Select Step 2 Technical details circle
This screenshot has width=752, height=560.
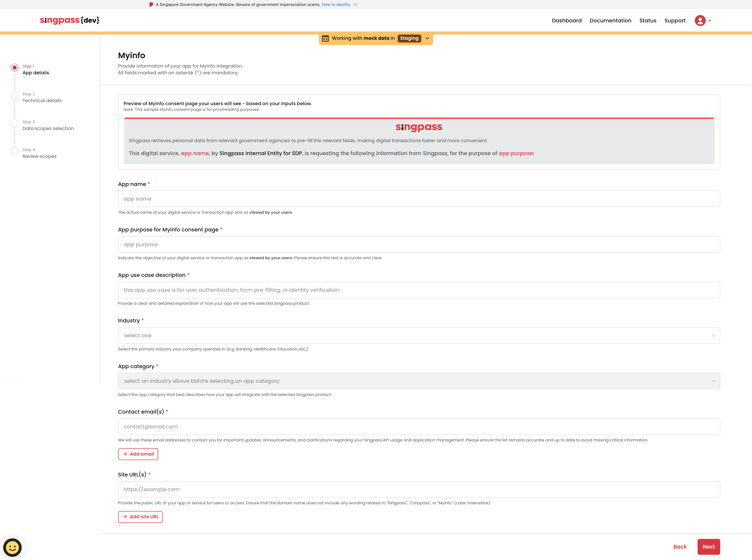(15, 95)
